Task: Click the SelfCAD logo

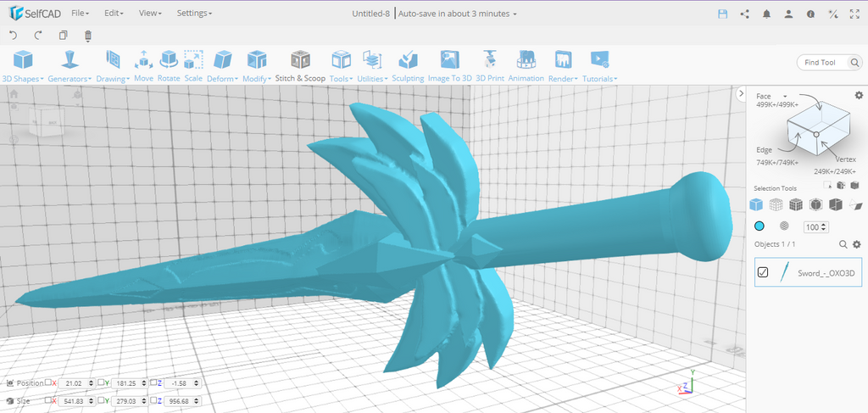Action: (34, 14)
